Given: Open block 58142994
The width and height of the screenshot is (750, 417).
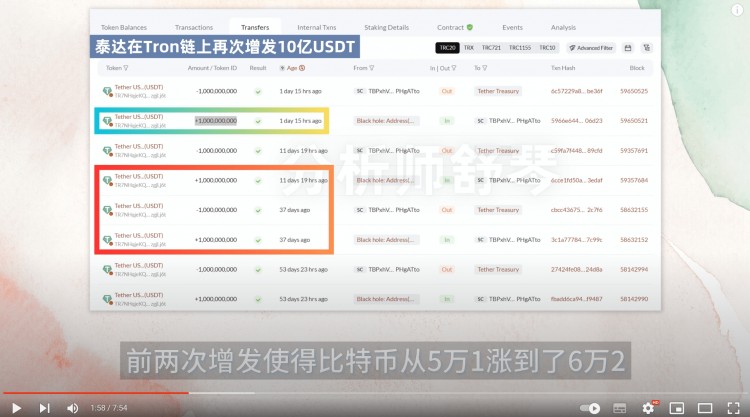Looking at the screenshot, I should pos(634,269).
